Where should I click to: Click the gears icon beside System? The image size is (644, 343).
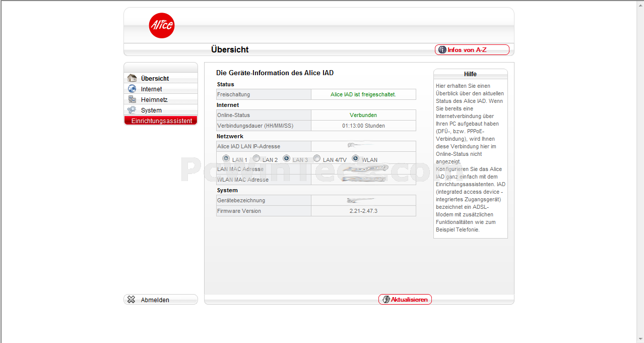coord(132,110)
